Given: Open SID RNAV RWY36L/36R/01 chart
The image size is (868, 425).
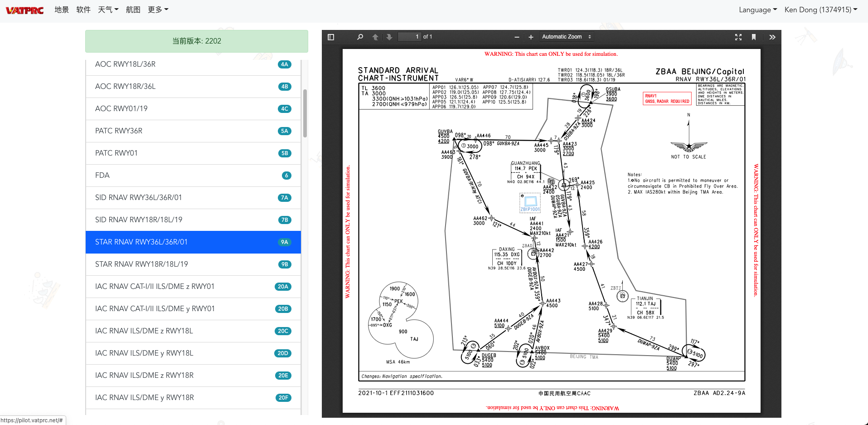Looking at the screenshot, I should (193, 198).
